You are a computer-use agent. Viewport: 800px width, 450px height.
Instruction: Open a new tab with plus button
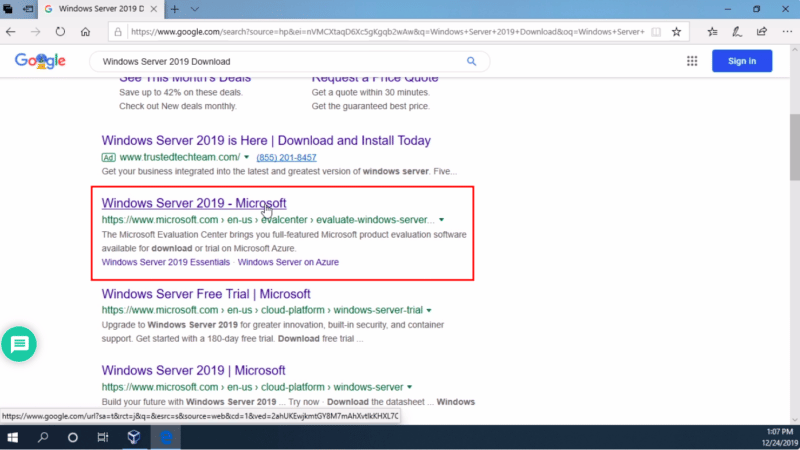click(175, 9)
